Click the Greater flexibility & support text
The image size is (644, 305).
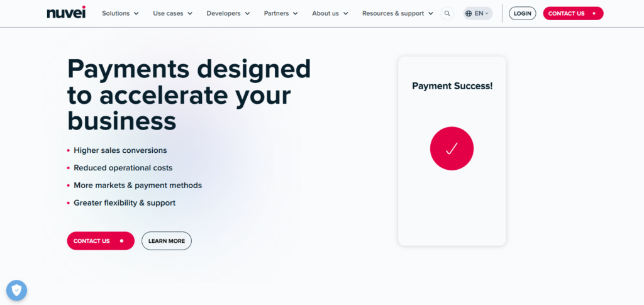125,203
